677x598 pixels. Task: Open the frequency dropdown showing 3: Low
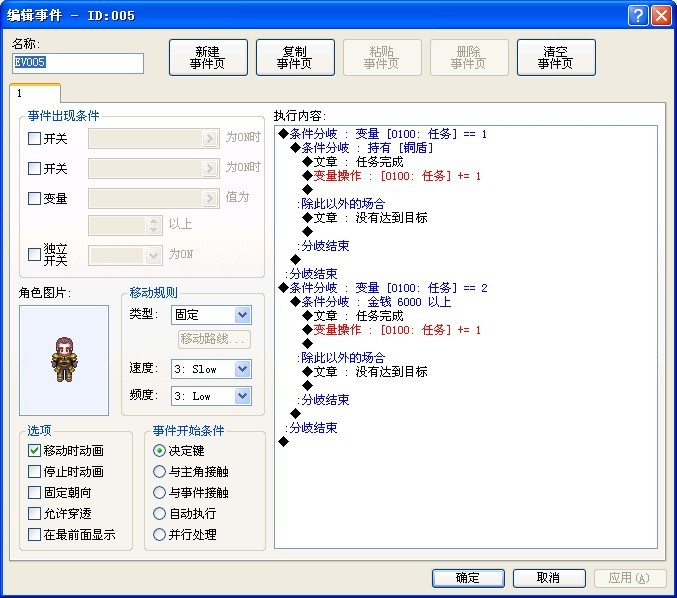click(211, 396)
